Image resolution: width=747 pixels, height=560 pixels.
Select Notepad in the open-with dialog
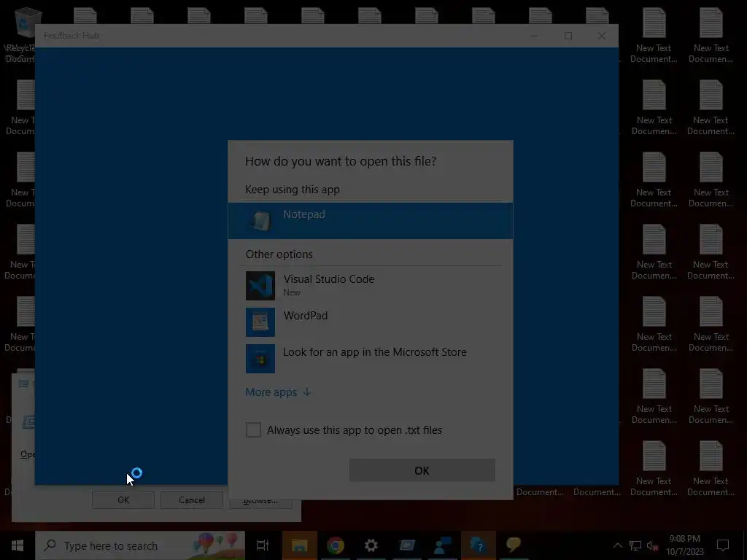[370, 220]
